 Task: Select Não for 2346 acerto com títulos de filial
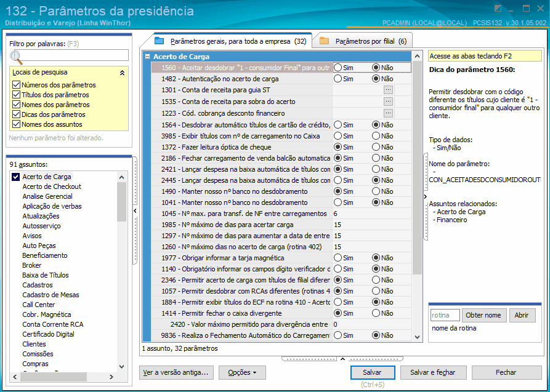coord(376,280)
